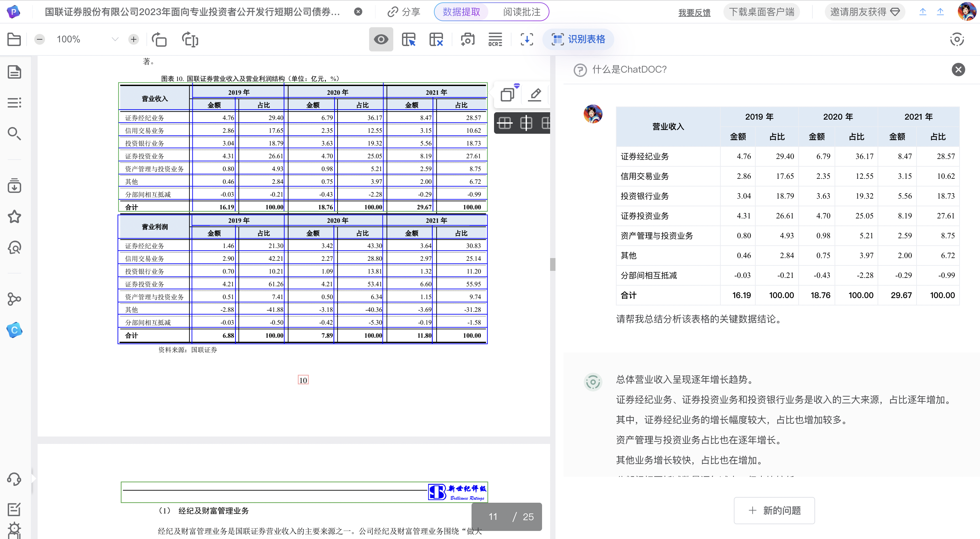Click the 营业利润 header cell in PDF table
Screen dimensions: 980x539
154,226
